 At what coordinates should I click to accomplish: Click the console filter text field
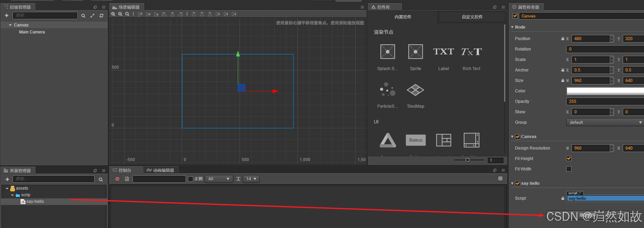click(x=159, y=179)
